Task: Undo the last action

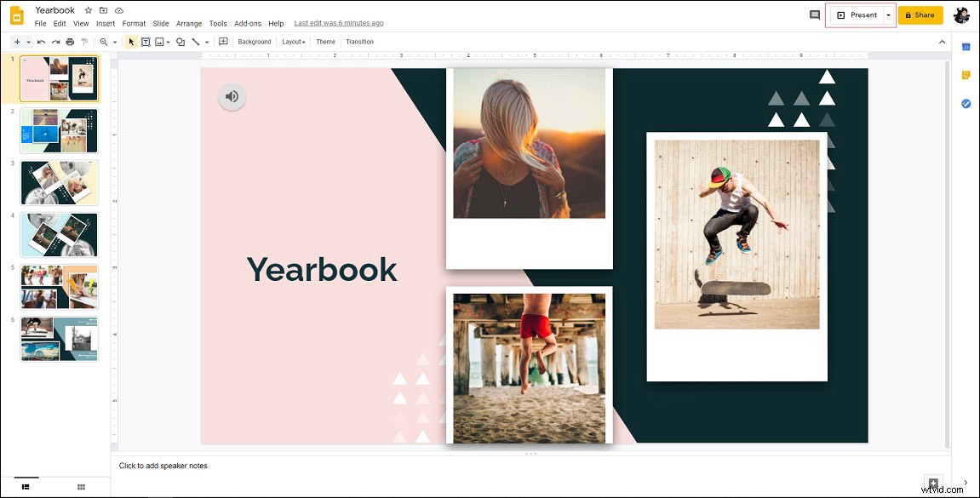Action: tap(42, 42)
